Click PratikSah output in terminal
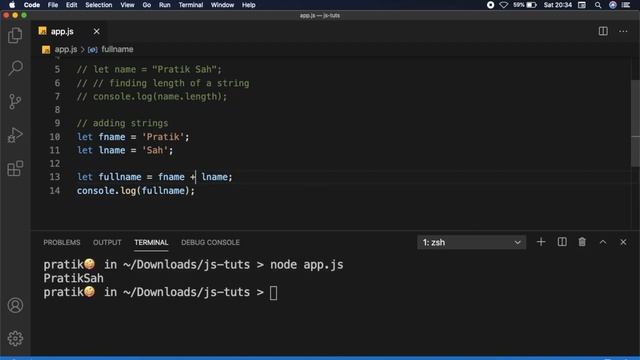Screen dimensions: 640x360 [x=73, y=278]
